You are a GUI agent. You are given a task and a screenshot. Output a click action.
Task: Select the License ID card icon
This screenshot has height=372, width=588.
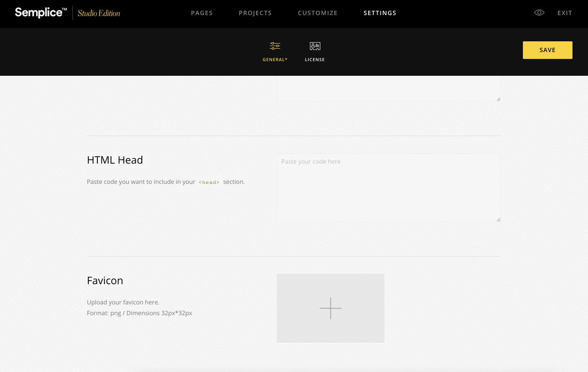coord(315,46)
